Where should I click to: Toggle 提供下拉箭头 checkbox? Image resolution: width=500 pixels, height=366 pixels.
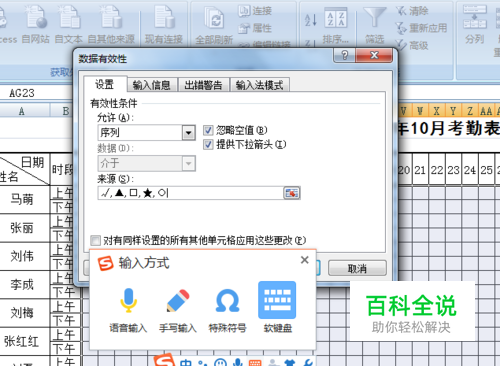pos(208,145)
